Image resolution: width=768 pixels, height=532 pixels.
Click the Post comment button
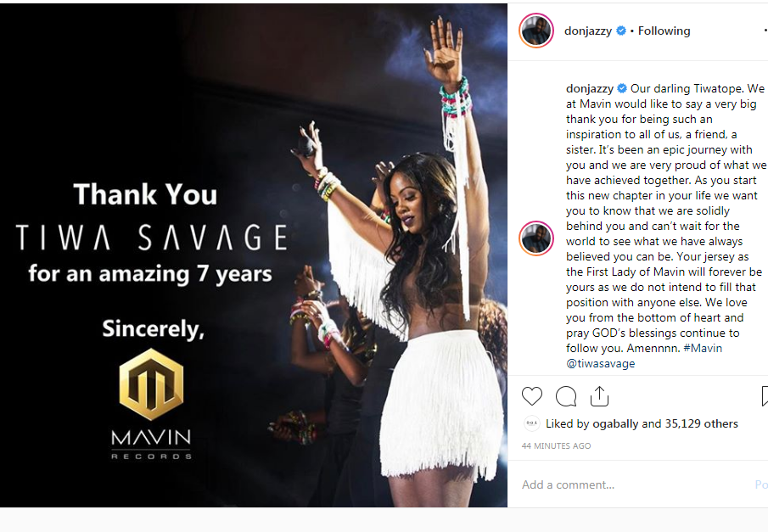[761, 484]
